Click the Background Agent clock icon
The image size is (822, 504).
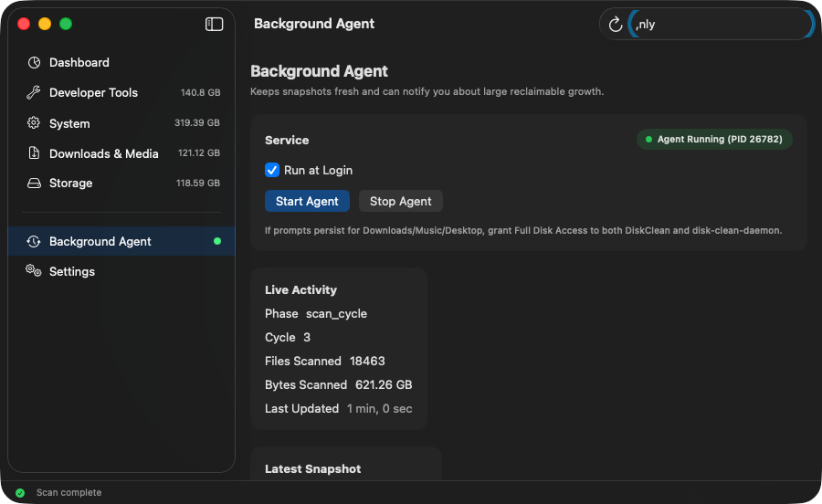34,241
